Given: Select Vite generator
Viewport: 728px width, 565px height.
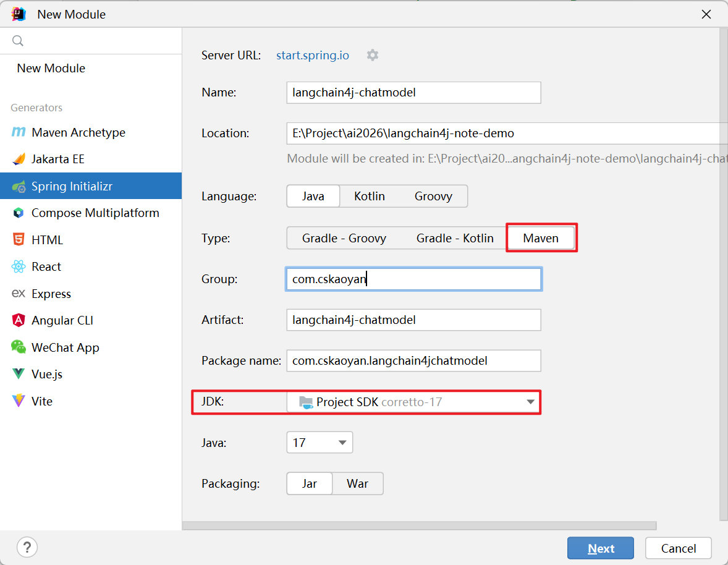Looking at the screenshot, I should [91, 401].
